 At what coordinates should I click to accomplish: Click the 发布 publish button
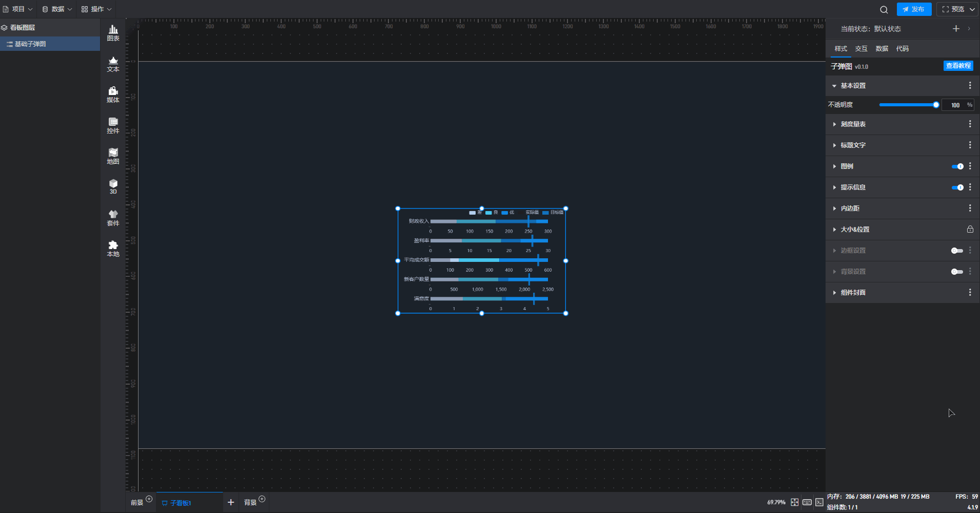click(914, 9)
